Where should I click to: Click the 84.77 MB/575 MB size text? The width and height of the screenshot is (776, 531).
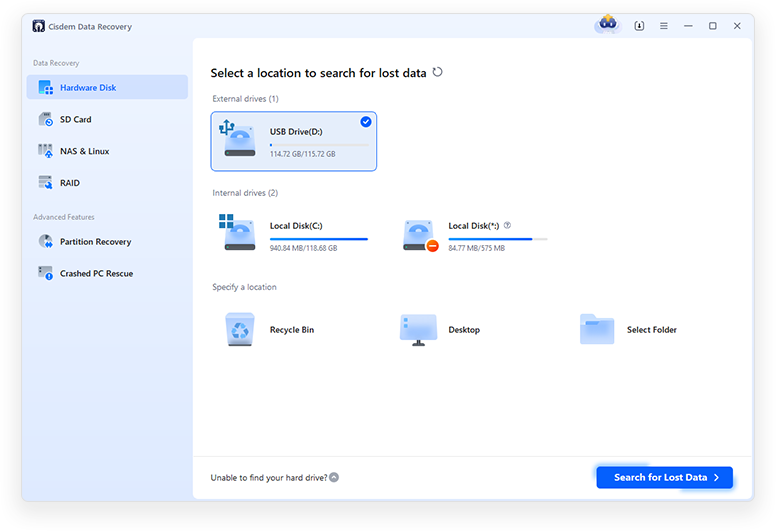477,248
